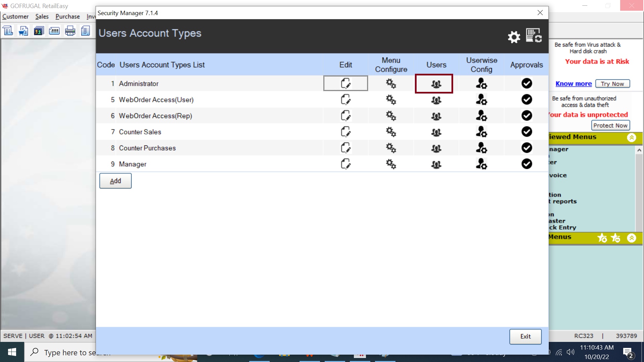Screen dimensions: 644x362
Task: Collapse the Viewed Menus panel
Action: coord(632,137)
